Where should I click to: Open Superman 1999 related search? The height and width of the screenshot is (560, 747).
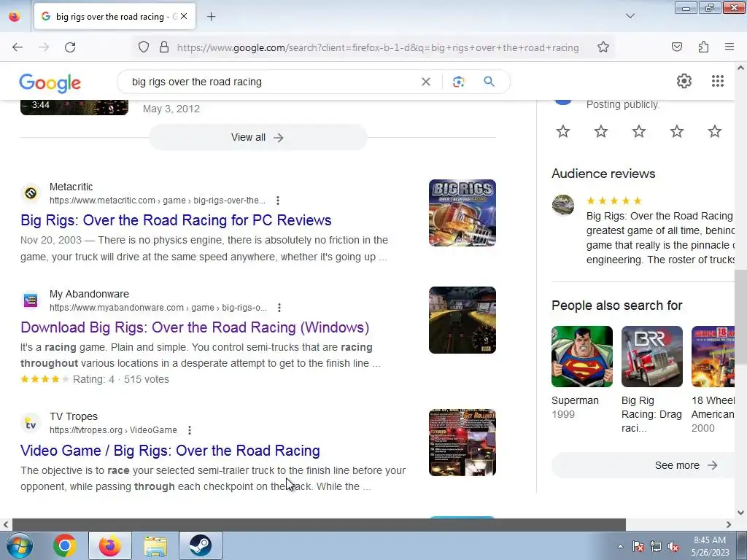tap(582, 357)
